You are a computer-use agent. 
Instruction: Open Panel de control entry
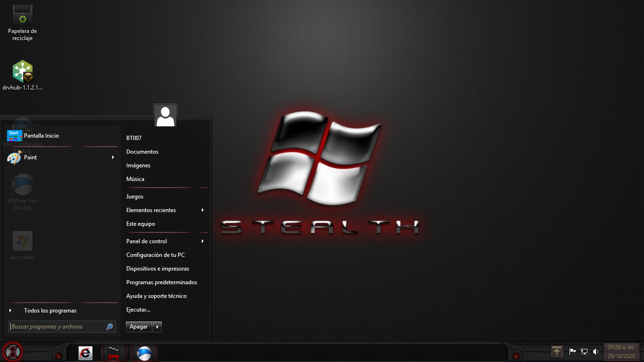(147, 241)
